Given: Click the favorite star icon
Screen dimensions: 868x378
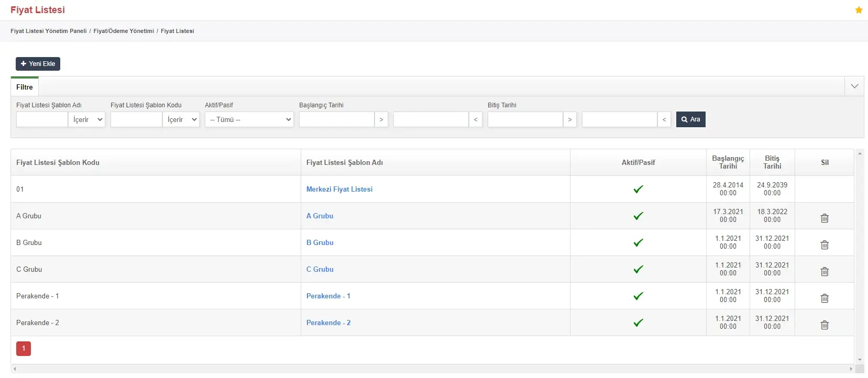Looking at the screenshot, I should point(859,10).
